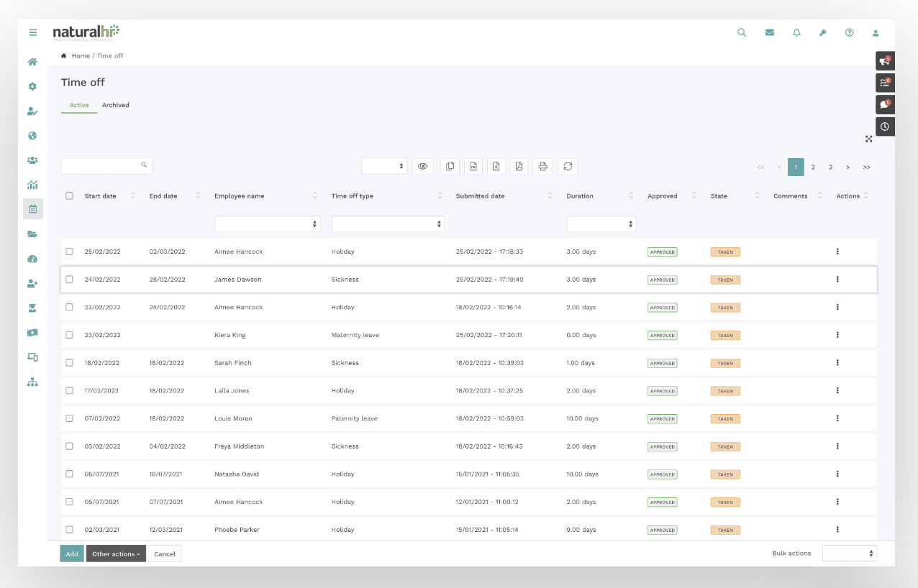Image resolution: width=918 pixels, height=588 pixels.
Task: Open column visibility options with the eye icon
Action: pos(422,166)
